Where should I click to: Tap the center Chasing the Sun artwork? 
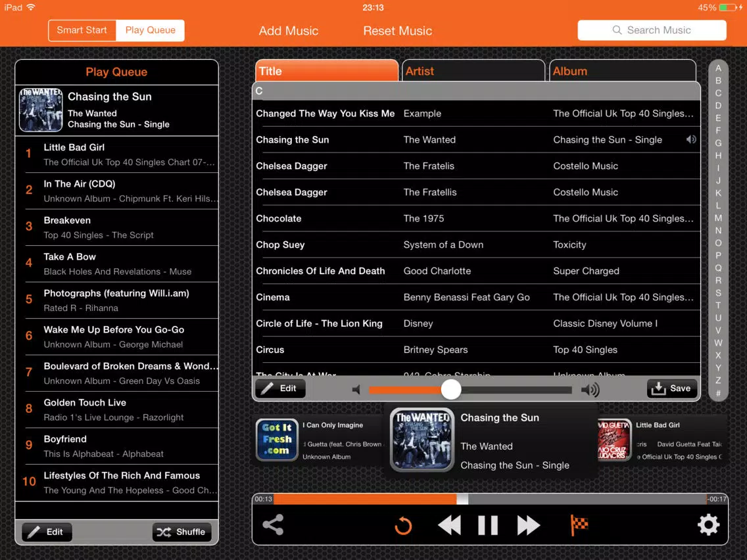point(422,440)
